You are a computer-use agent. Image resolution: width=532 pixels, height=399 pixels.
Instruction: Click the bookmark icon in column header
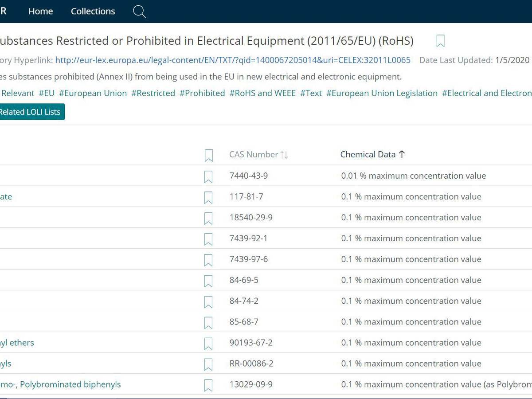click(209, 155)
